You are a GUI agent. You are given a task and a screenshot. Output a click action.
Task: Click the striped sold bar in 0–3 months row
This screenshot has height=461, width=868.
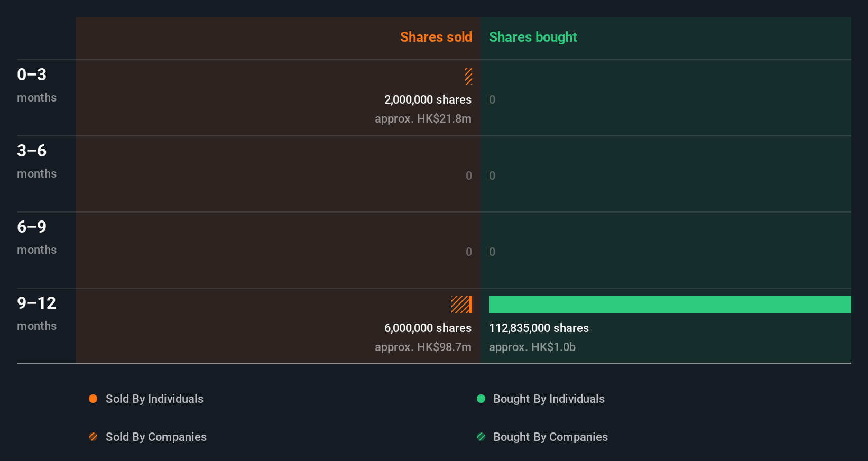(x=468, y=76)
